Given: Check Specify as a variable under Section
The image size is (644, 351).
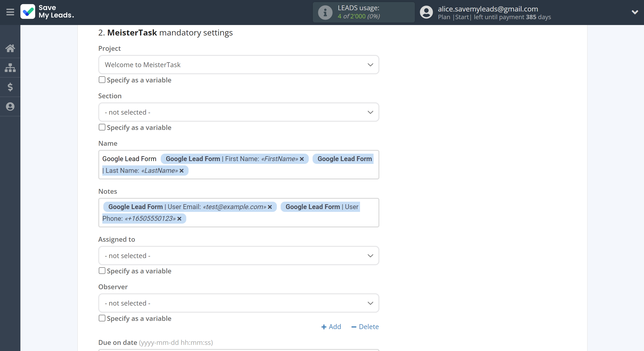Looking at the screenshot, I should pyautogui.click(x=102, y=127).
